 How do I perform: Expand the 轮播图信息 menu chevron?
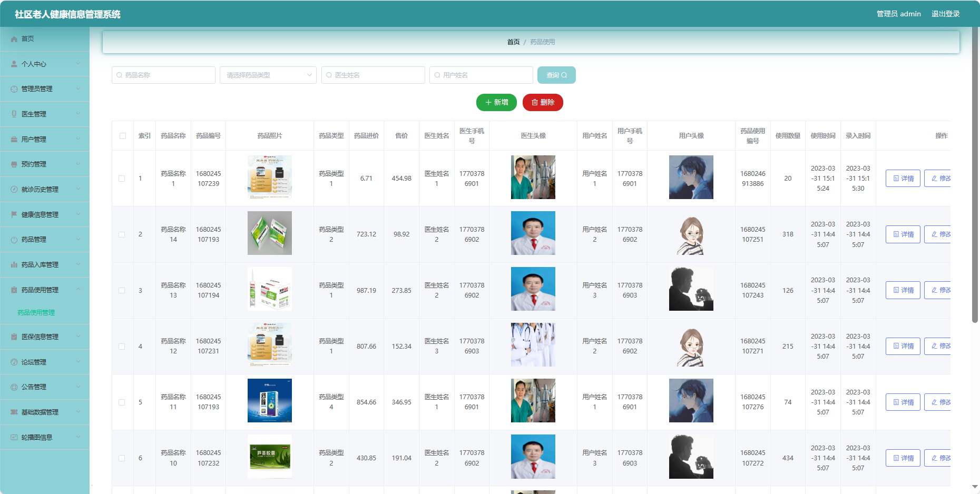(x=79, y=438)
